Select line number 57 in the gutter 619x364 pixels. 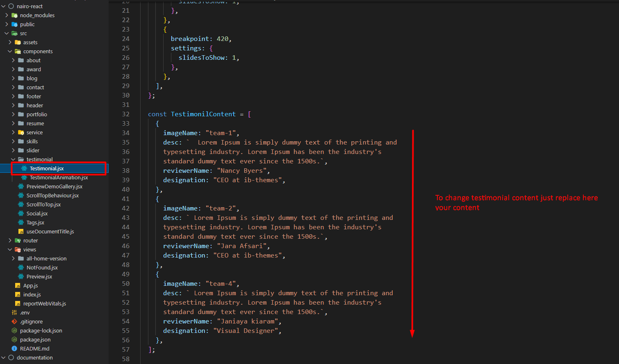[126, 350]
